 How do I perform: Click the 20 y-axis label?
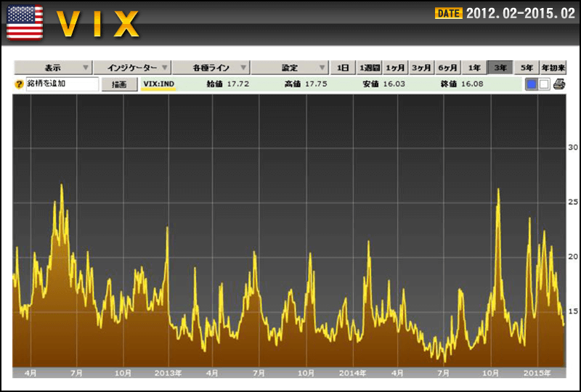pos(573,256)
